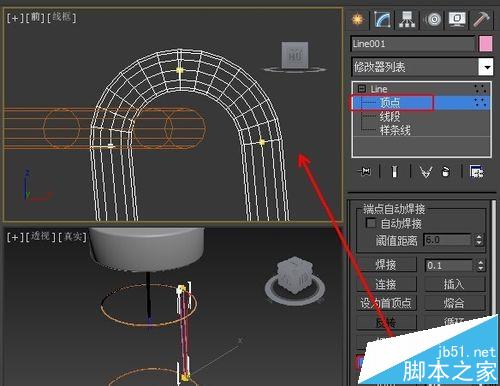This screenshot has height=386, width=500.
Task: Select 线段 sub-object level
Action: [x=390, y=116]
